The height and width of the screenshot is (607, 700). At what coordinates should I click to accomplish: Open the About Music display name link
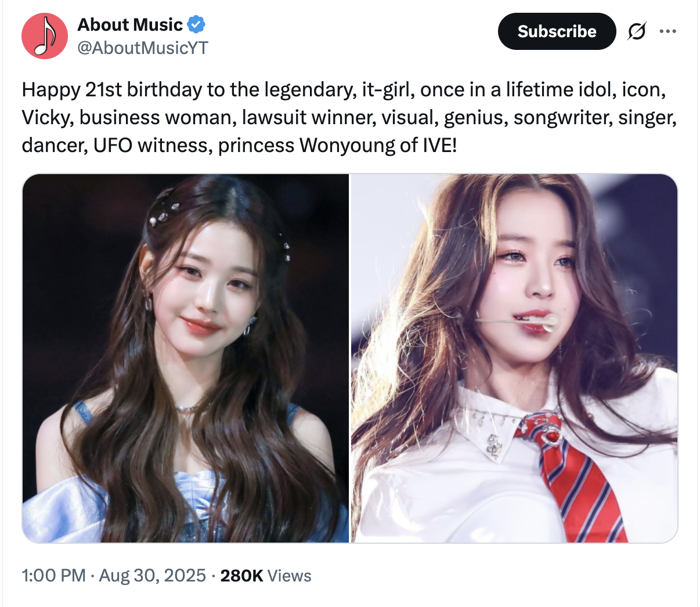(130, 25)
